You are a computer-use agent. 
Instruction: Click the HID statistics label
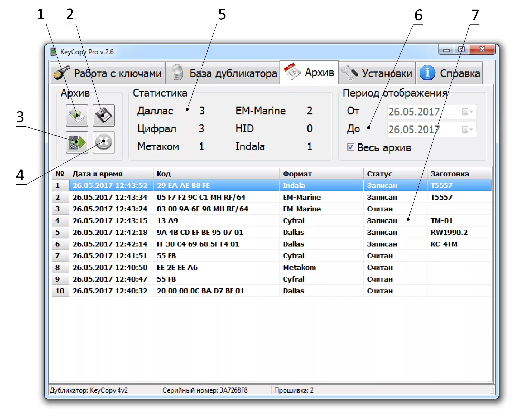(x=245, y=129)
